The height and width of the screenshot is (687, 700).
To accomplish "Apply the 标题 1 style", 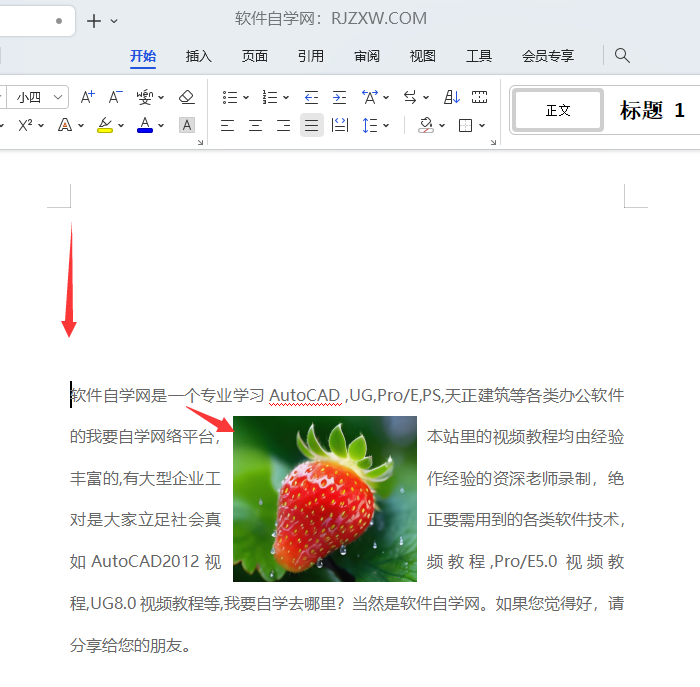I will tap(652, 110).
